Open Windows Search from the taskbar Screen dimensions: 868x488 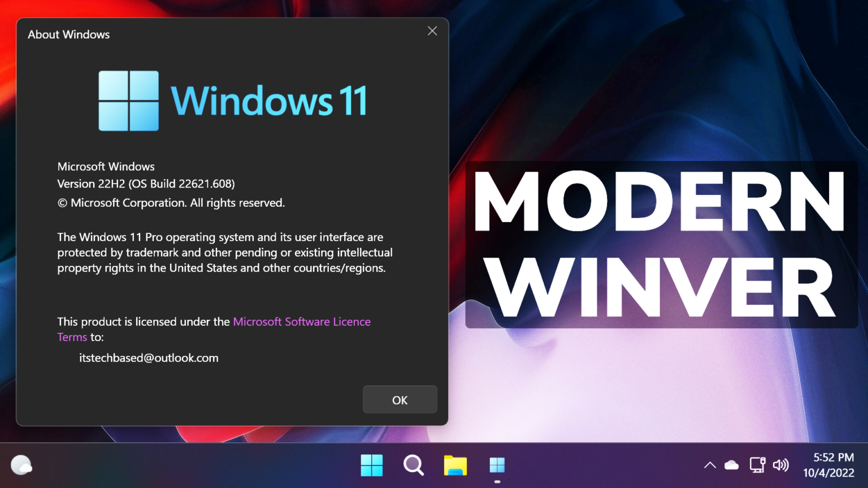[x=413, y=465]
